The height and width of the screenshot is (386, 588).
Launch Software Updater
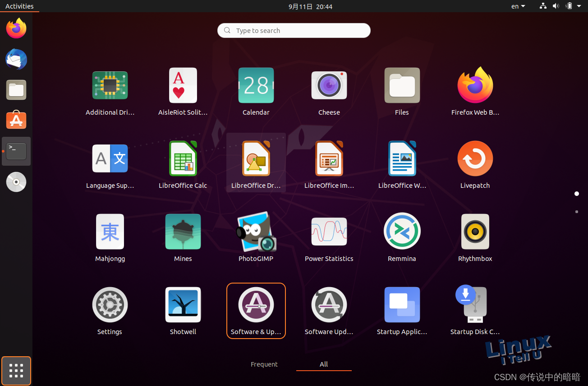click(x=329, y=312)
